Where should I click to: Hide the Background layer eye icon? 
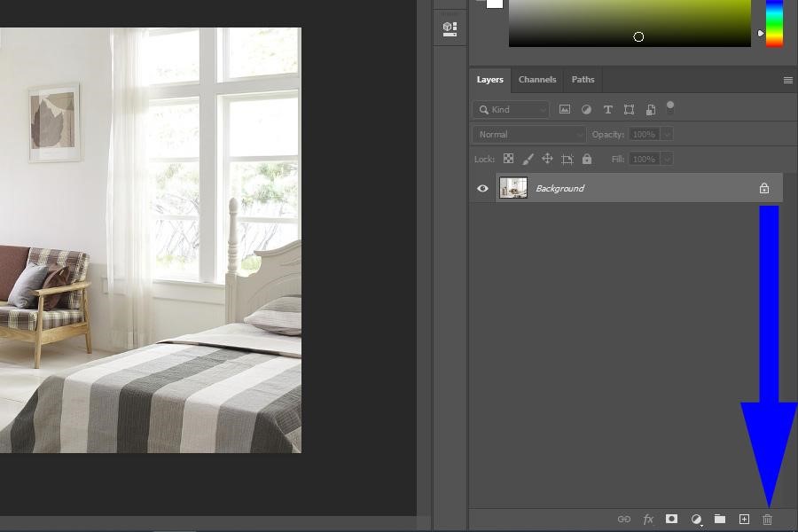(482, 188)
